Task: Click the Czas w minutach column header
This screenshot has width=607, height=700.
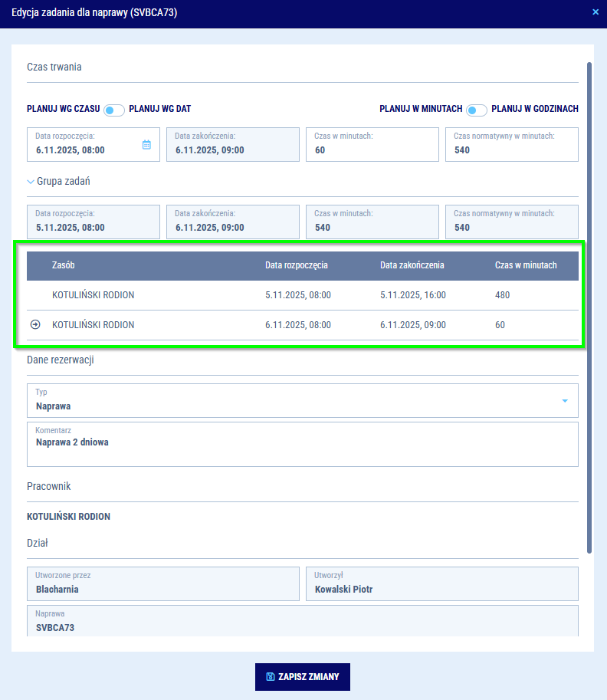Action: (526, 265)
